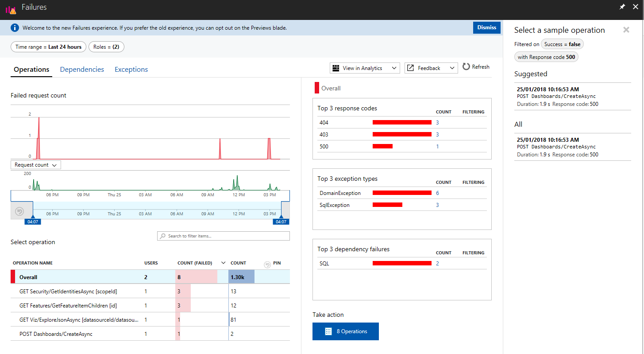This screenshot has width=644, height=354.
Task: Sort by the COUNT (FAILED) column arrow
Action: pos(224,263)
